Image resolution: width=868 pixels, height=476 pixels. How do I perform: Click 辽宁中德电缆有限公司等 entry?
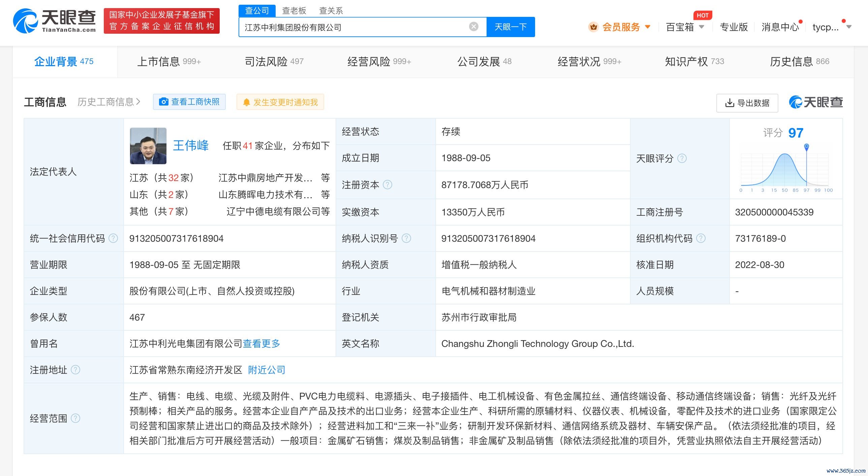click(x=278, y=211)
